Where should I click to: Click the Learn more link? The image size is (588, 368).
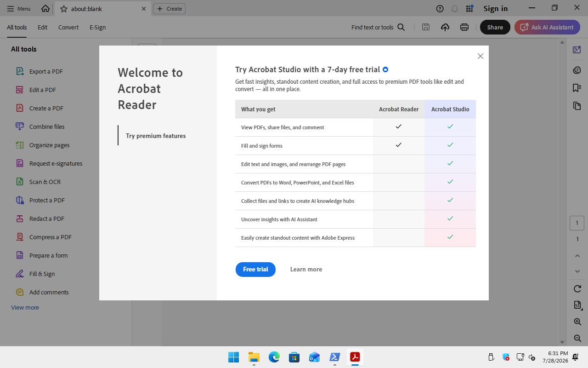coord(306,269)
